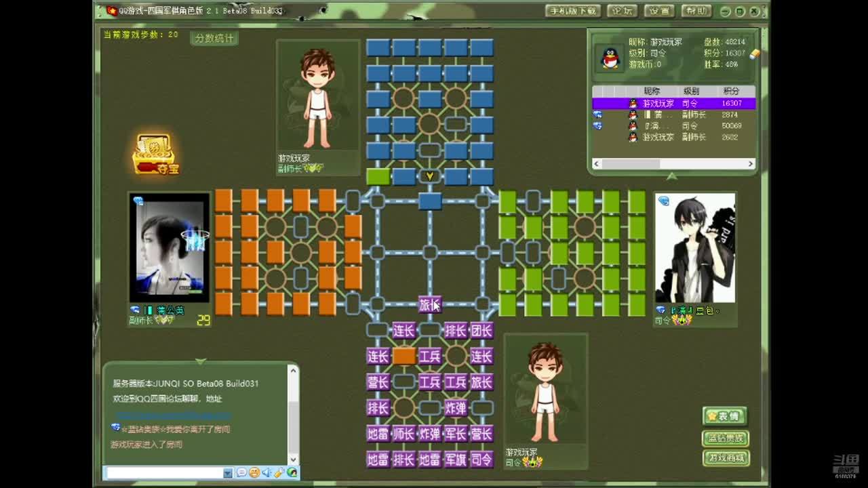Click the blue diamond icon in the chat message

click(115, 428)
